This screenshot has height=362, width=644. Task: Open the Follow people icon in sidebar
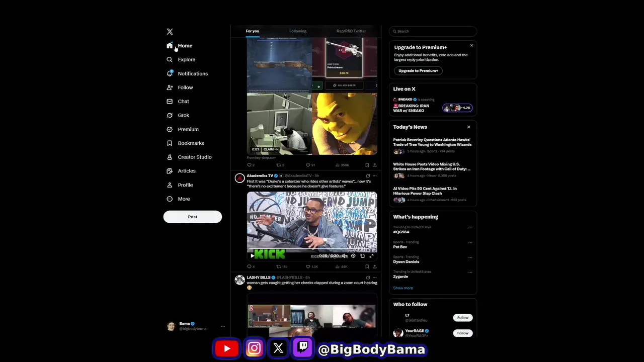(170, 87)
